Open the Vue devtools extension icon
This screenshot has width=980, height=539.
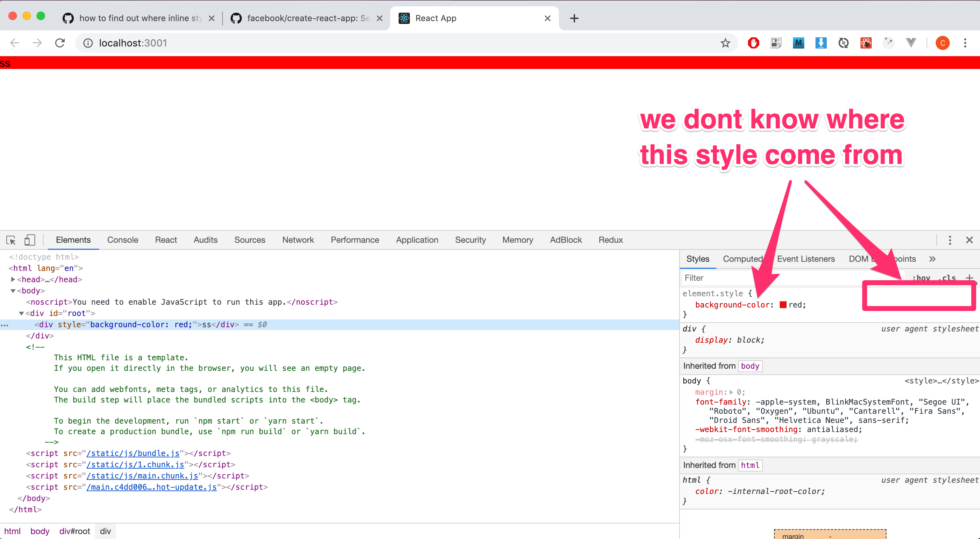coord(911,43)
